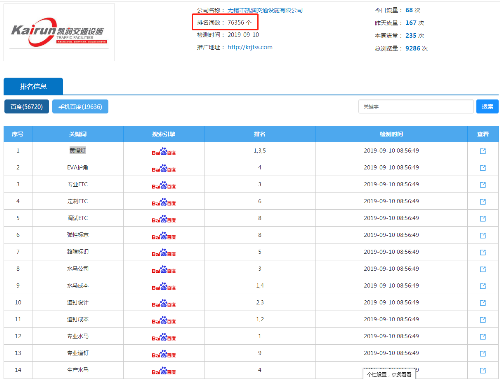The height and width of the screenshot is (379, 500).
Task: Click the 序号 column header
Action: pos(18,134)
